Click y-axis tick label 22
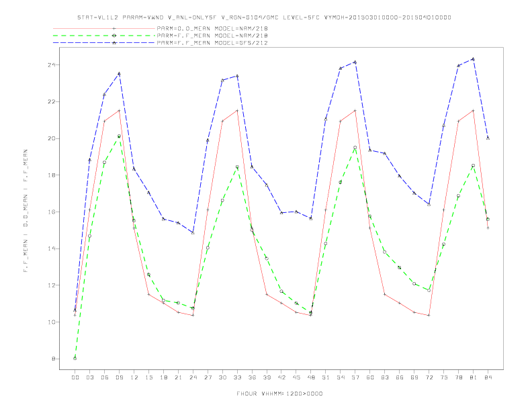532x411 pixels. click(51, 101)
